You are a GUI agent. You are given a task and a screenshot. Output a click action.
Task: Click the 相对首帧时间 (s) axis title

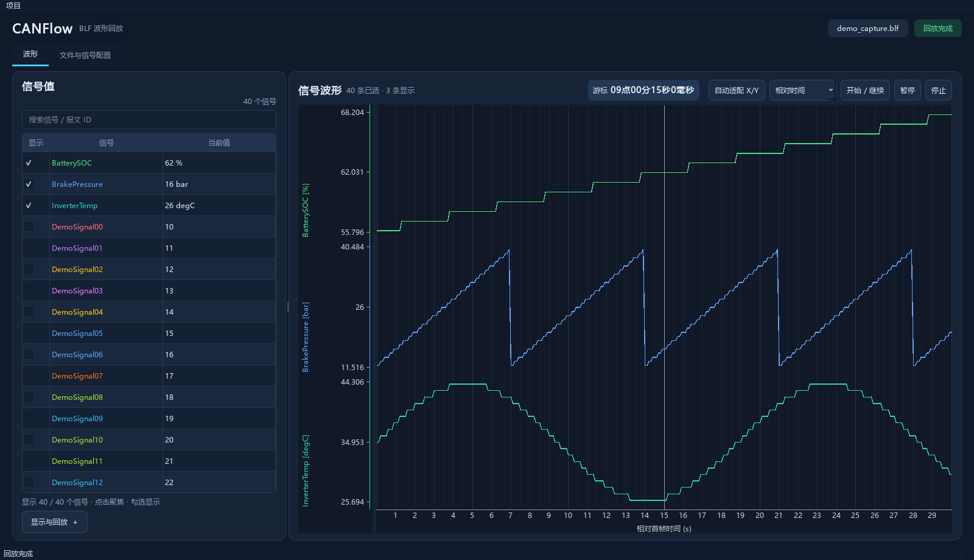coord(664,528)
